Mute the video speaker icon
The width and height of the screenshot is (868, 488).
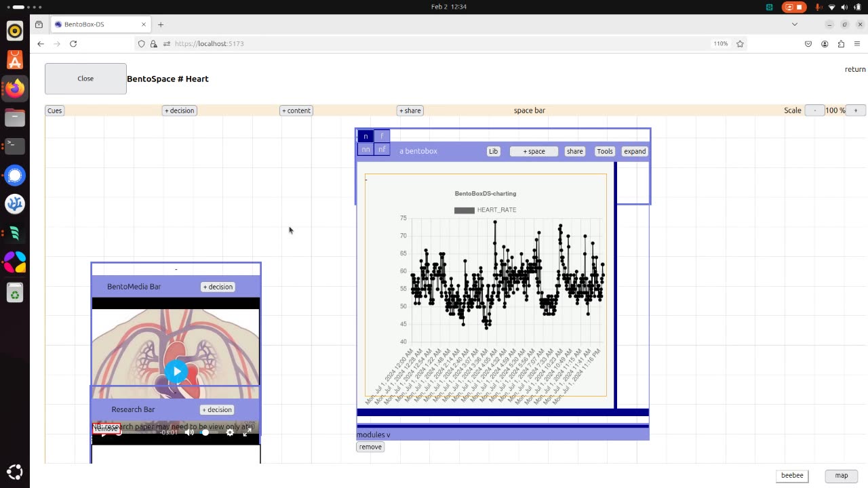pos(189,432)
